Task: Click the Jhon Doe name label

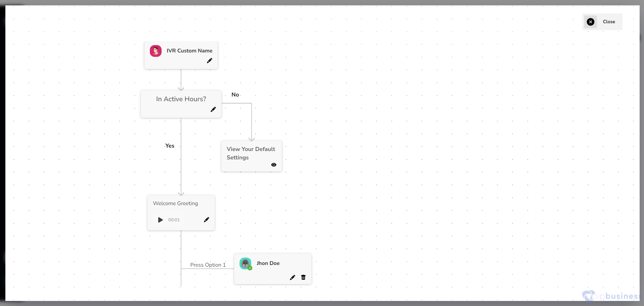Action: click(x=268, y=263)
